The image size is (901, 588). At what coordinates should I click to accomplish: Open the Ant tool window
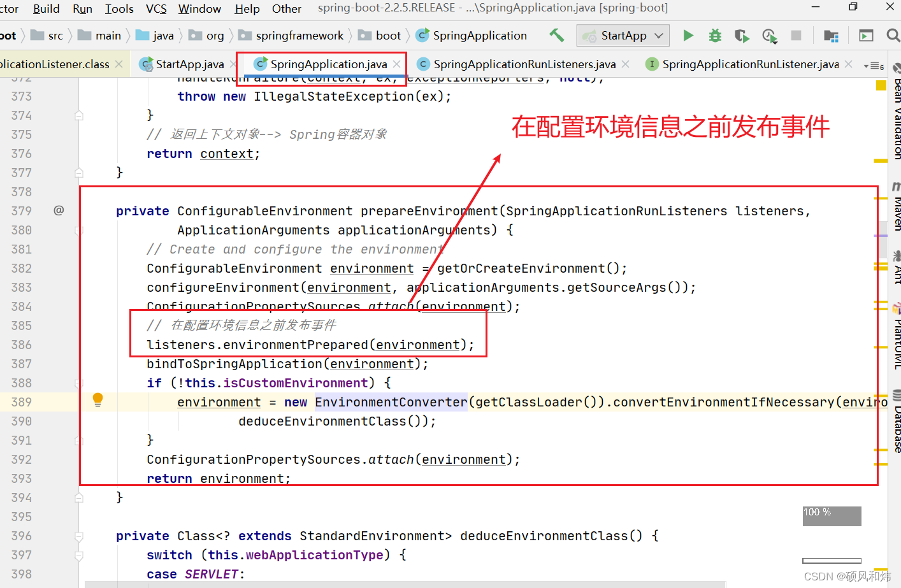(x=897, y=267)
